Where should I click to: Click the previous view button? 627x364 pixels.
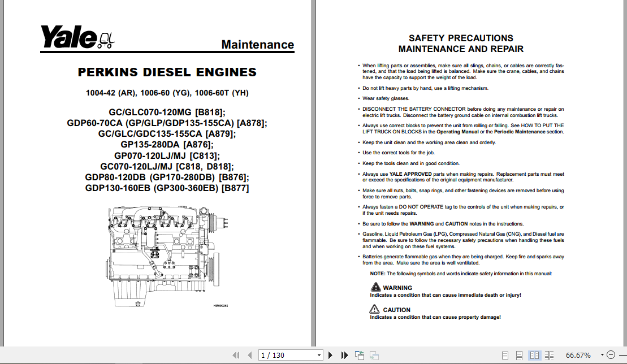click(360, 355)
